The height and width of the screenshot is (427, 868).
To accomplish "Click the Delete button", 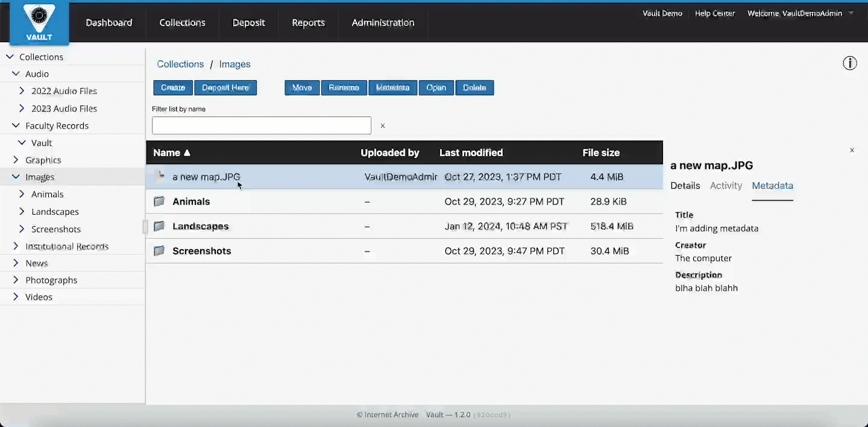I will [474, 87].
